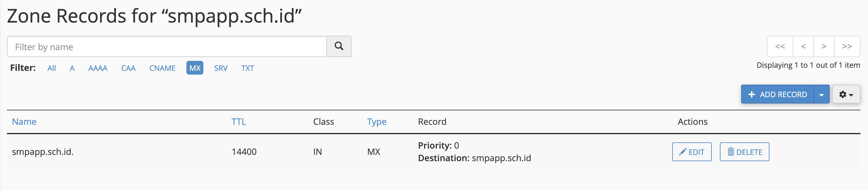Filter records by SRV type
Image resolution: width=868 pixels, height=190 pixels.
pyautogui.click(x=221, y=68)
